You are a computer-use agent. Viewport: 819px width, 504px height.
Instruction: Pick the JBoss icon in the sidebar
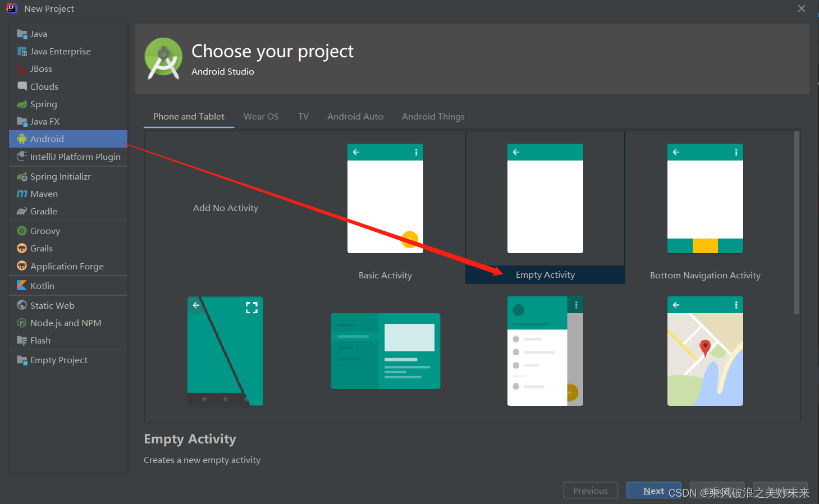click(22, 69)
